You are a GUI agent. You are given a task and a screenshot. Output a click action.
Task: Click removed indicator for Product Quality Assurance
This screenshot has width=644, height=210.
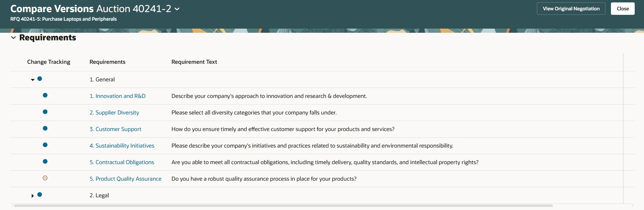[45, 178]
